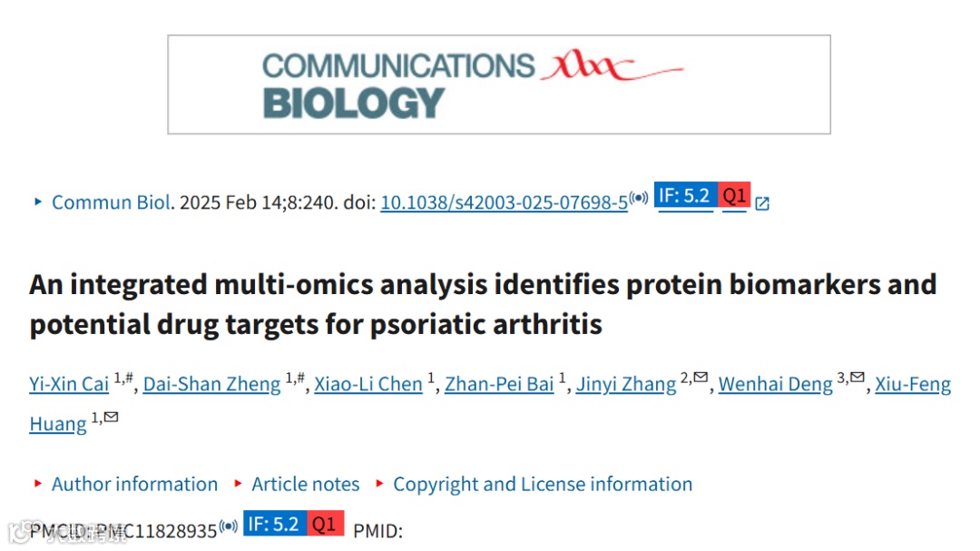The width and height of the screenshot is (980, 551).
Task: Click the signal icon beside the DOI link
Action: [x=639, y=198]
